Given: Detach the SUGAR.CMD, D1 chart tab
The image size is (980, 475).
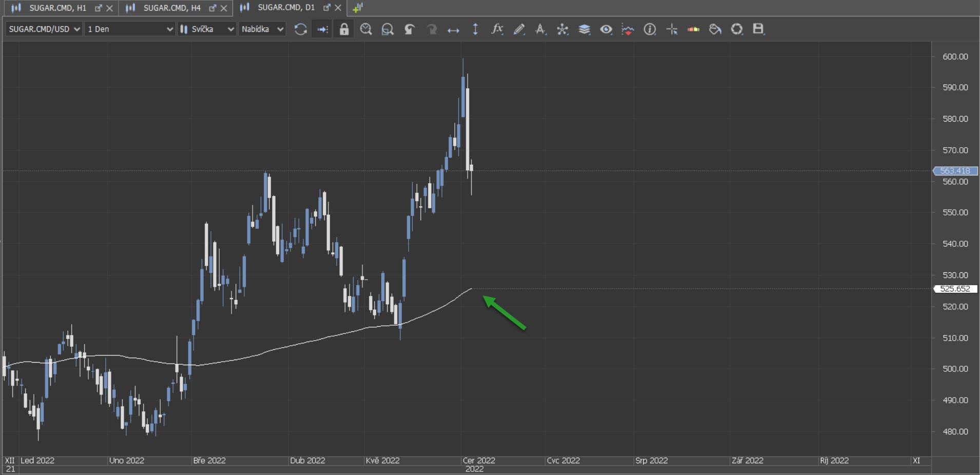Looking at the screenshot, I should [326, 8].
